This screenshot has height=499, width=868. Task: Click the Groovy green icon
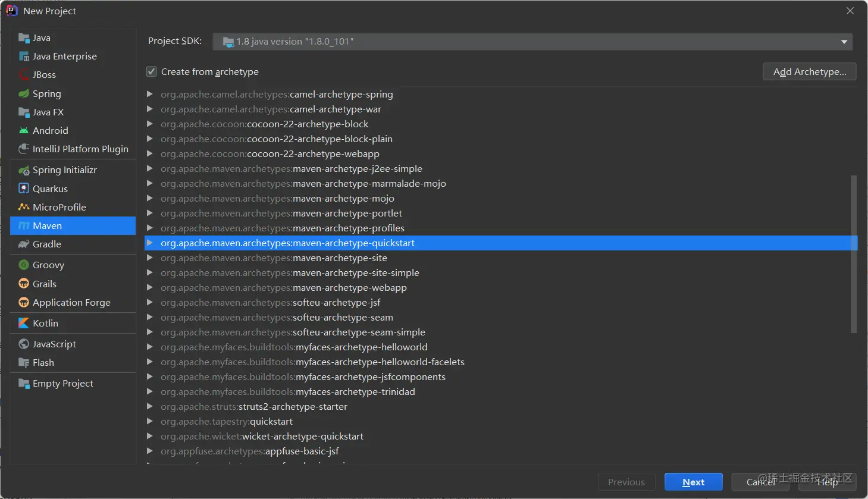tap(24, 265)
